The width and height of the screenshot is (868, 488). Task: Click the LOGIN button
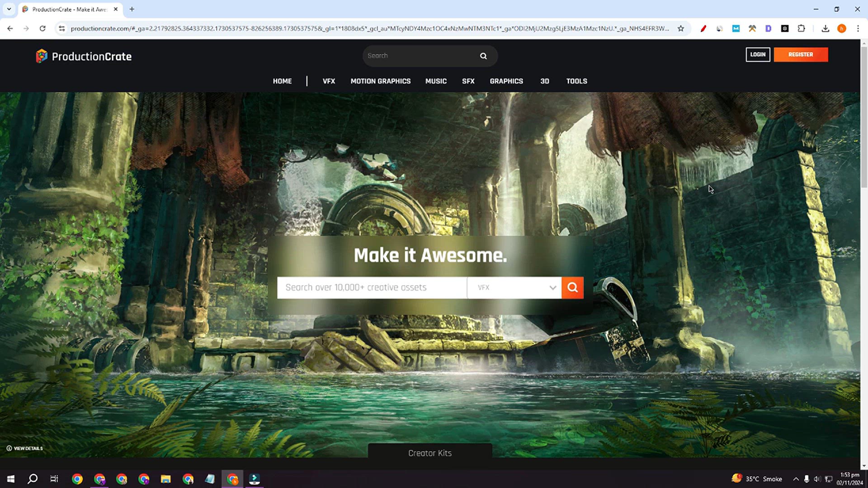pyautogui.click(x=758, y=55)
